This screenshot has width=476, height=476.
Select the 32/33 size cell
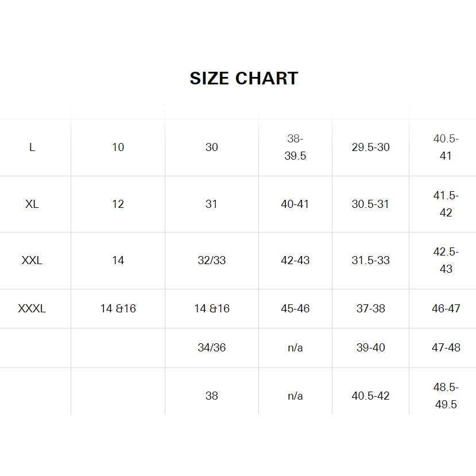pos(211,260)
